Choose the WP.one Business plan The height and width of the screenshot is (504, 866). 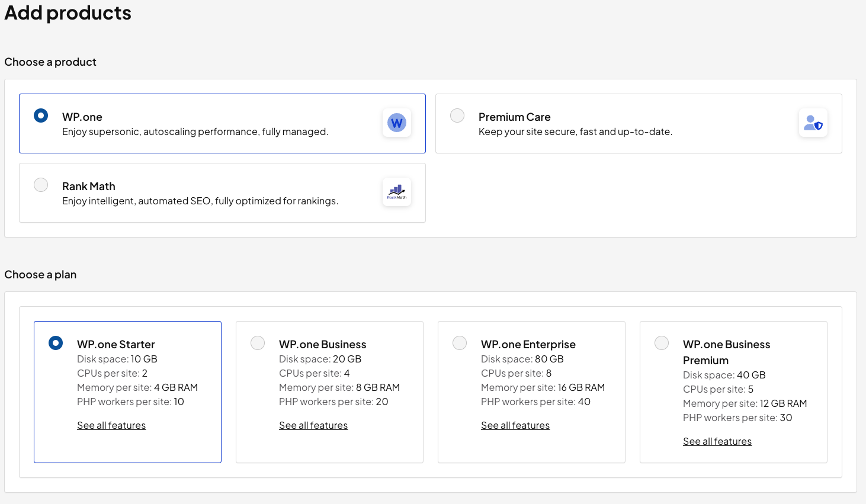click(x=258, y=342)
